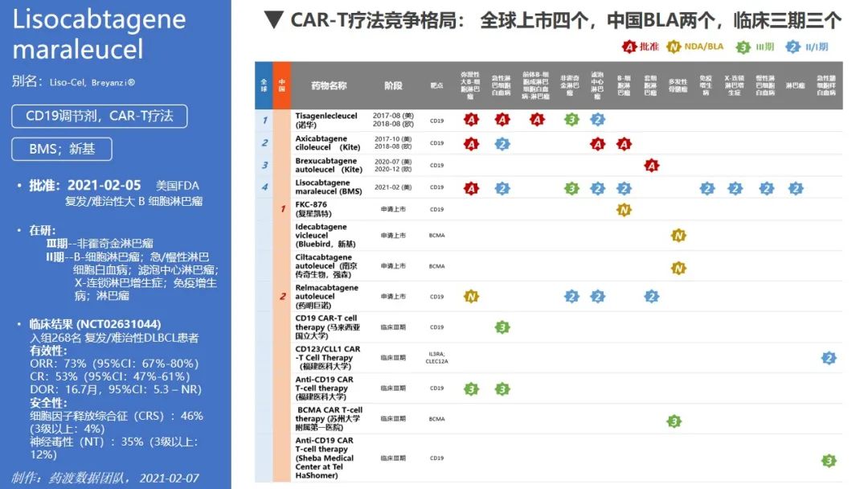Click the 阶段 column header

(393, 85)
